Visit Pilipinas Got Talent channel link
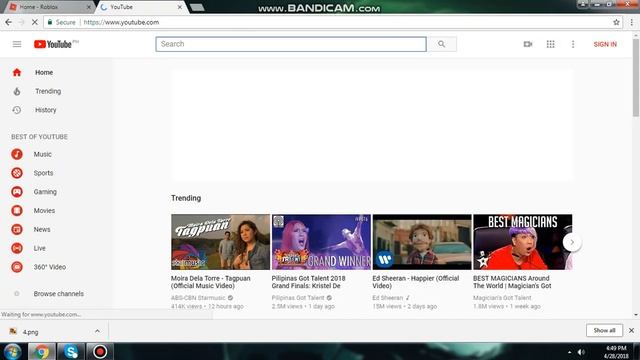 coord(298,298)
